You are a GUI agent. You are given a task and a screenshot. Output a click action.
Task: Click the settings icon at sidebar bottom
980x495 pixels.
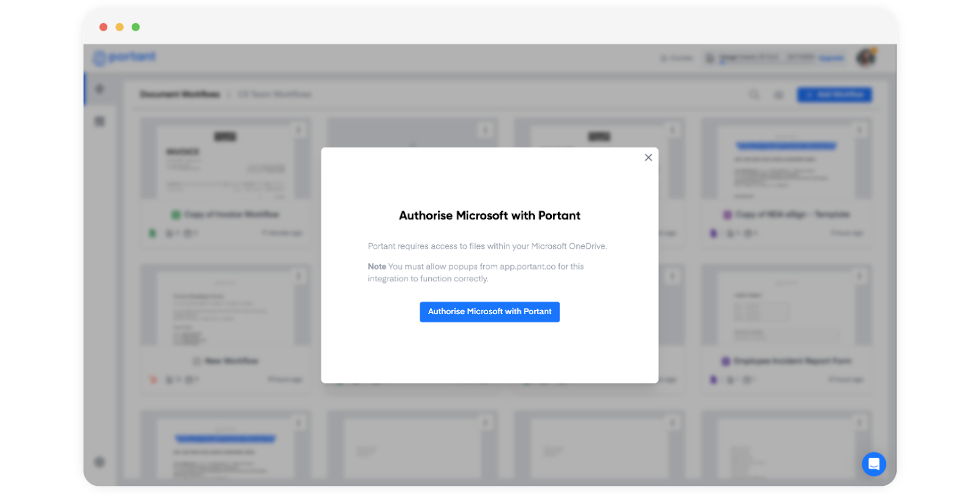coord(100,462)
